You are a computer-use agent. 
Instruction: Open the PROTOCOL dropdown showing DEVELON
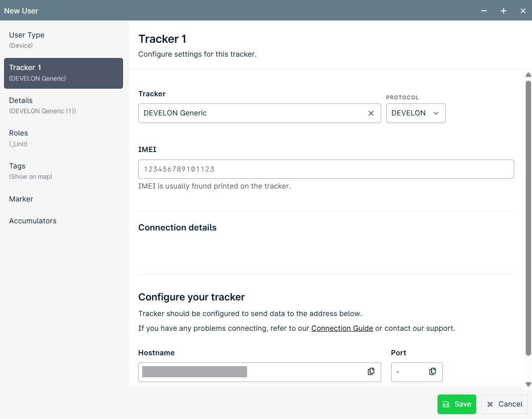pyautogui.click(x=416, y=113)
